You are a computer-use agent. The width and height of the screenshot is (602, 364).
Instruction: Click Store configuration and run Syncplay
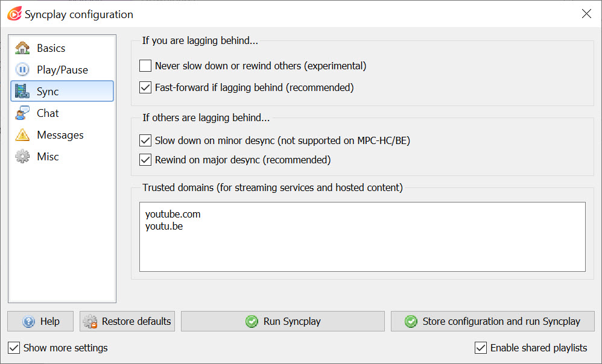[x=493, y=321]
